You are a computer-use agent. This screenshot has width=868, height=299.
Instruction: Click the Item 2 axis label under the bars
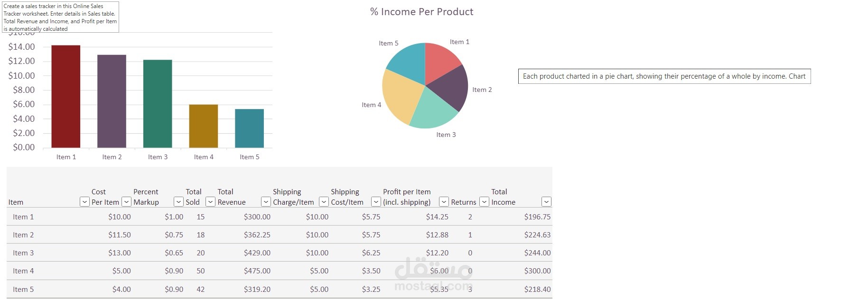click(112, 156)
